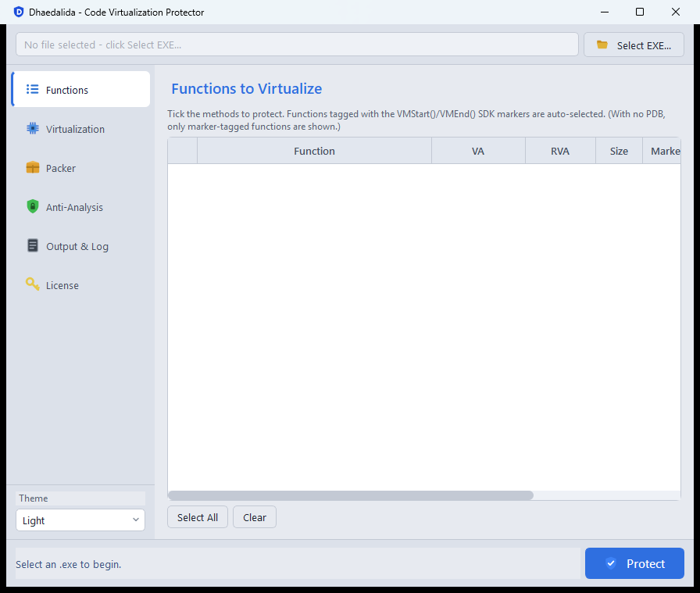The image size is (700, 593).
Task: Click the Theme label
Action: click(33, 498)
